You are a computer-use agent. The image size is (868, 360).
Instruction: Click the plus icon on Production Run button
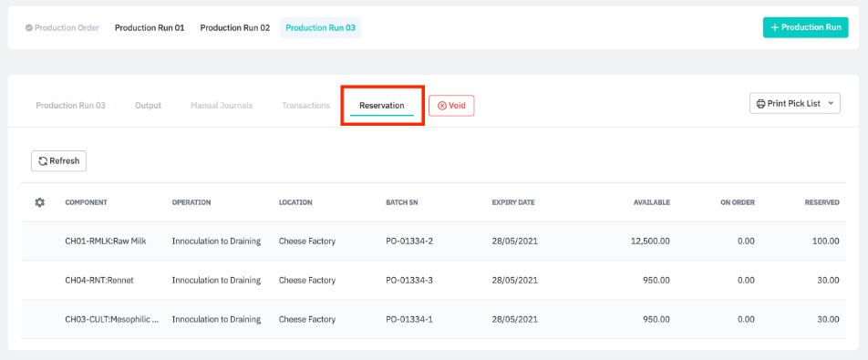click(x=774, y=27)
